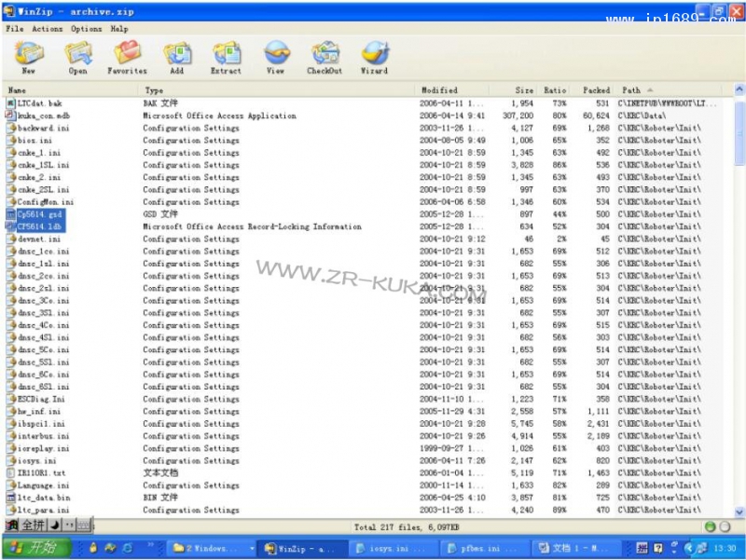The width and height of the screenshot is (746, 560).
Task: Click the Add files toolbar icon
Action: click(x=176, y=58)
